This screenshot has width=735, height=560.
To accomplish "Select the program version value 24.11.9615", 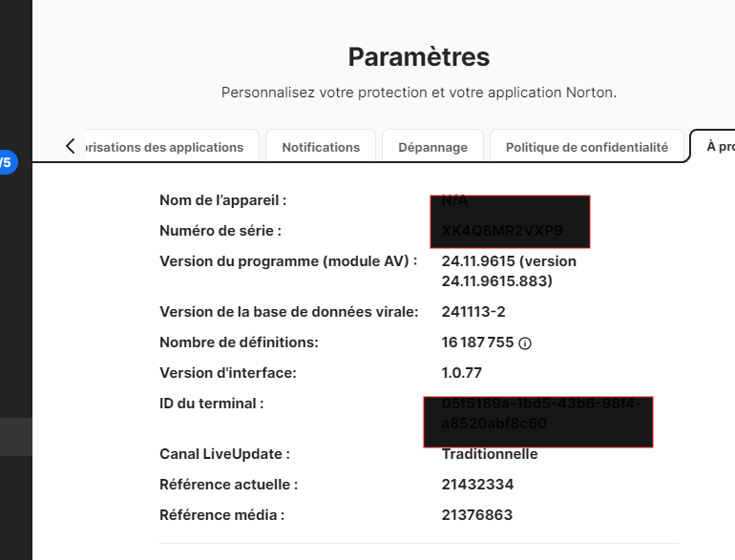I will [x=509, y=271].
